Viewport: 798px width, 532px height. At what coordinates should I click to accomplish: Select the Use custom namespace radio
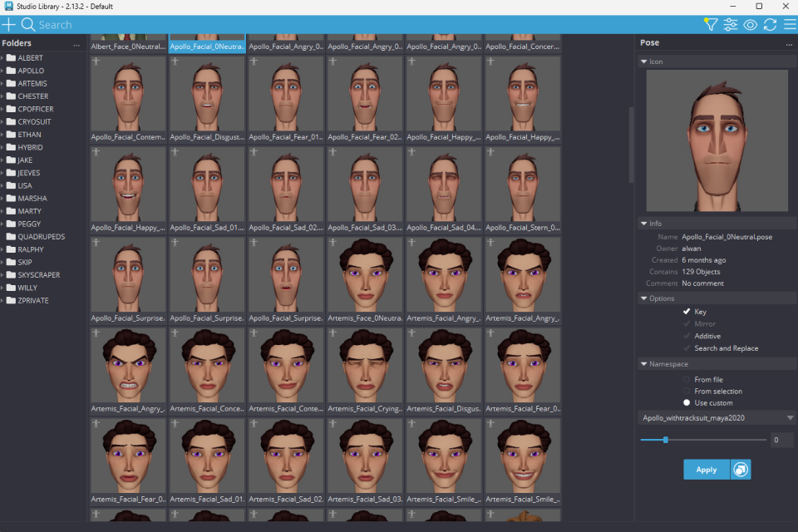(687, 402)
